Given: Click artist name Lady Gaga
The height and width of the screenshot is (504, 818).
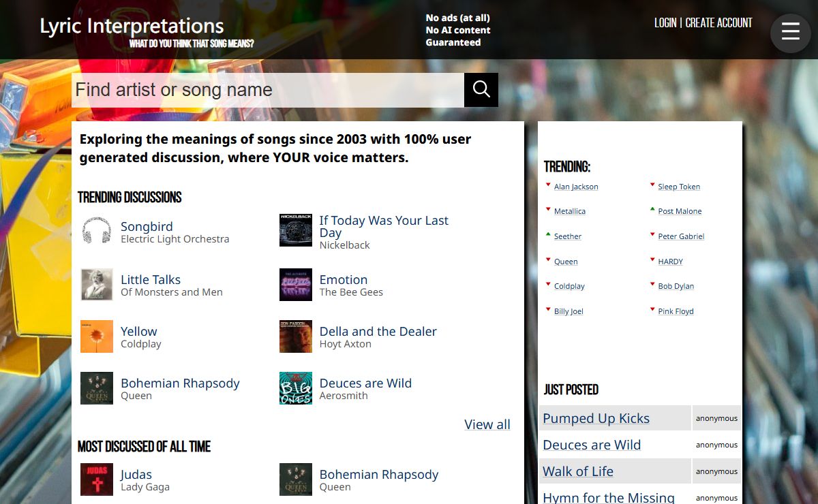Looking at the screenshot, I should [x=145, y=487].
